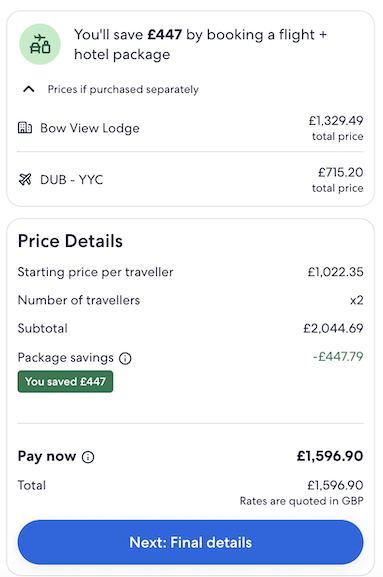Screen dimensions: 383x577
Task: Click the hotel building icon beside Bow View Lodge
Action: [x=25, y=128]
